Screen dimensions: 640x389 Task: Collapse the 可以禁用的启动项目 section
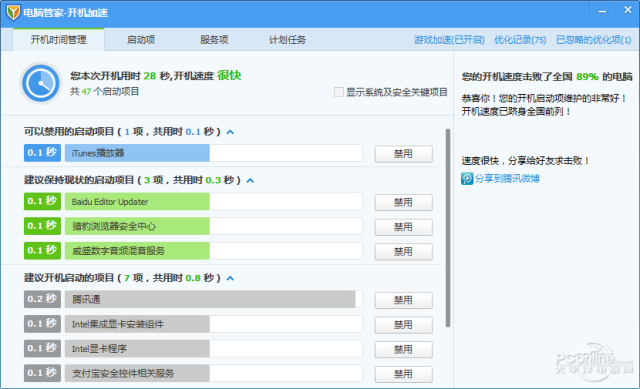pyautogui.click(x=230, y=132)
